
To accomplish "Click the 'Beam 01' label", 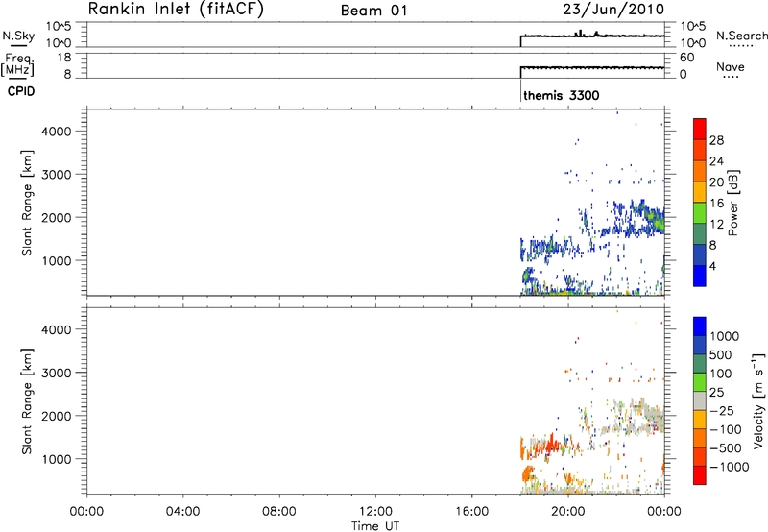I will coord(373,11).
